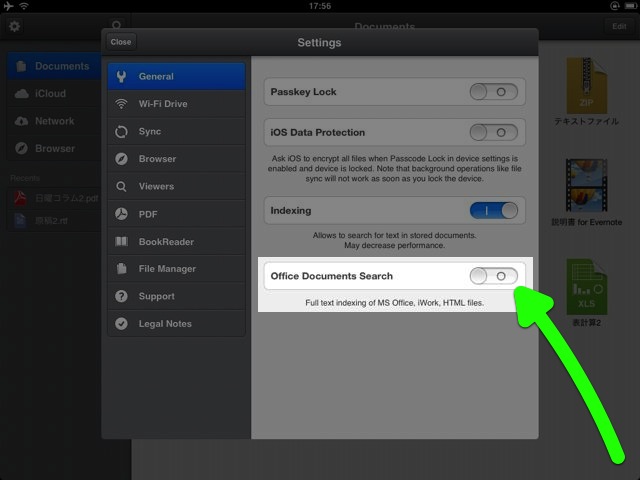Screen dimensions: 640x480
Task: Tap iOS Data Protection label
Action: click(x=318, y=132)
